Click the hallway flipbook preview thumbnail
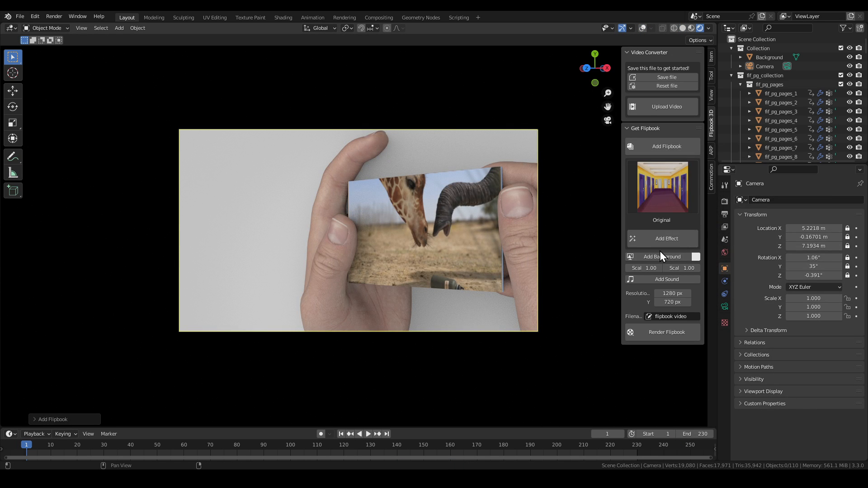The height and width of the screenshot is (488, 868). 663,187
